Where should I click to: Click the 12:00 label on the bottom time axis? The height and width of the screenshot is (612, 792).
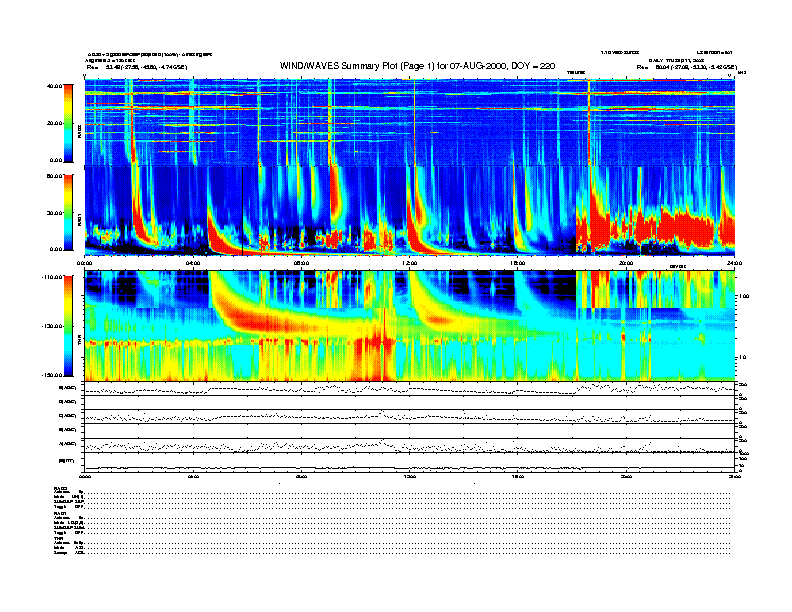click(x=409, y=476)
